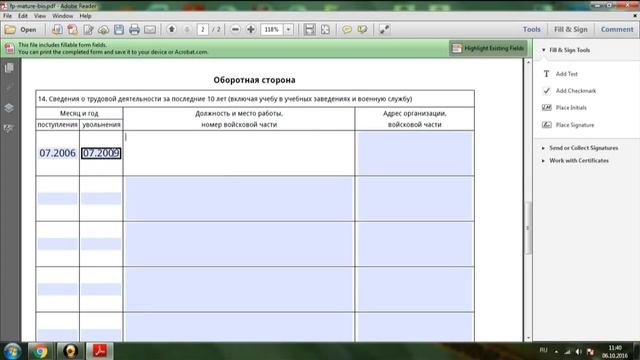This screenshot has height=360, width=640.
Task: Go to next page arrow
Action: pos(187,29)
